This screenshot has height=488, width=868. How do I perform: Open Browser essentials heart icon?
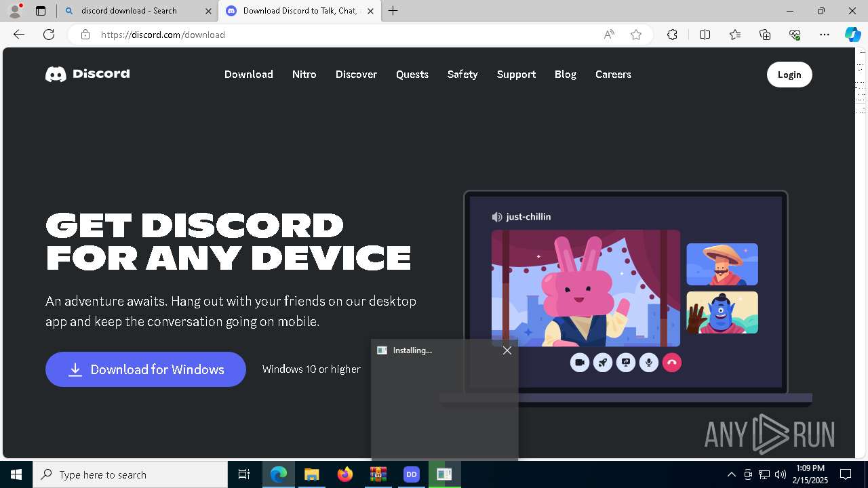pyautogui.click(x=795, y=35)
